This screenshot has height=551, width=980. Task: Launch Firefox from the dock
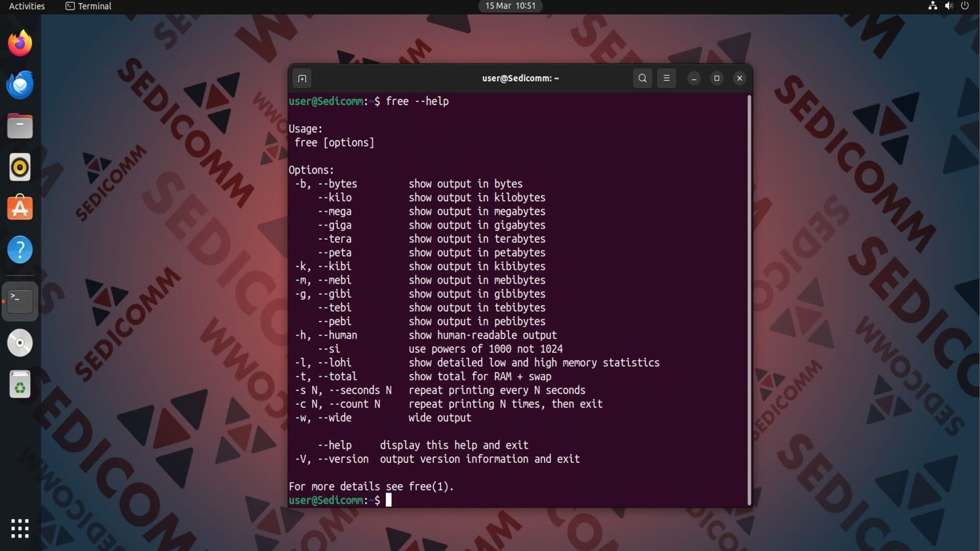[x=20, y=43]
